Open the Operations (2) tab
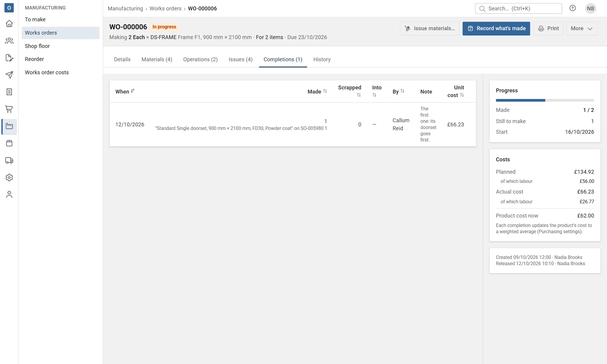The width and height of the screenshot is (607, 364). click(200, 59)
